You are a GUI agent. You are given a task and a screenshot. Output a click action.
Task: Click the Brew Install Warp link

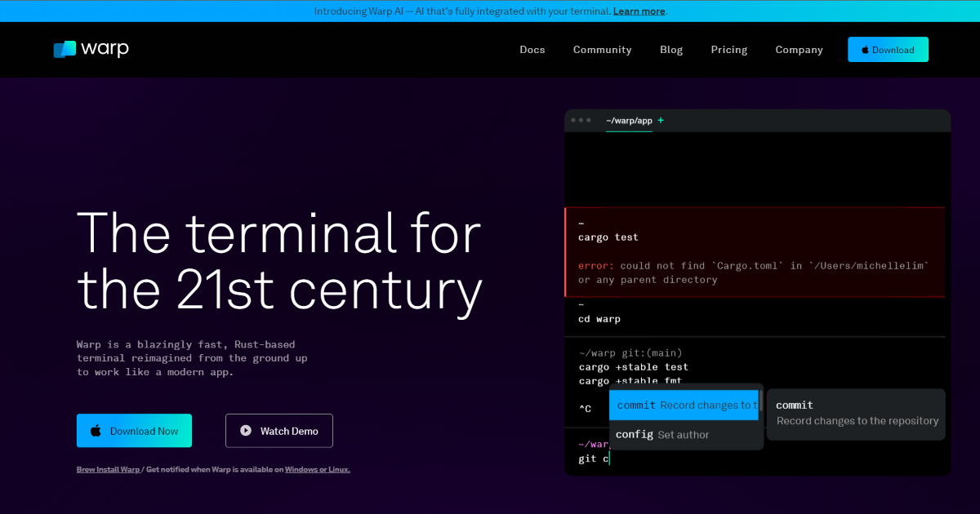108,470
